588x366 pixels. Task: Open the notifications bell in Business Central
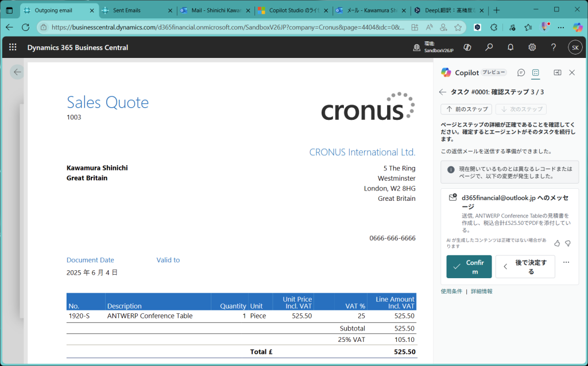click(510, 47)
